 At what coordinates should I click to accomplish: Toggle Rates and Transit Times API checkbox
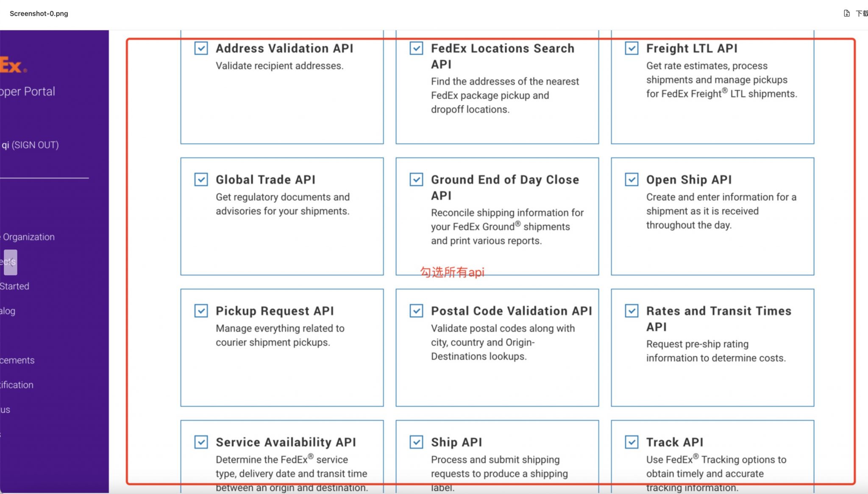(x=632, y=311)
